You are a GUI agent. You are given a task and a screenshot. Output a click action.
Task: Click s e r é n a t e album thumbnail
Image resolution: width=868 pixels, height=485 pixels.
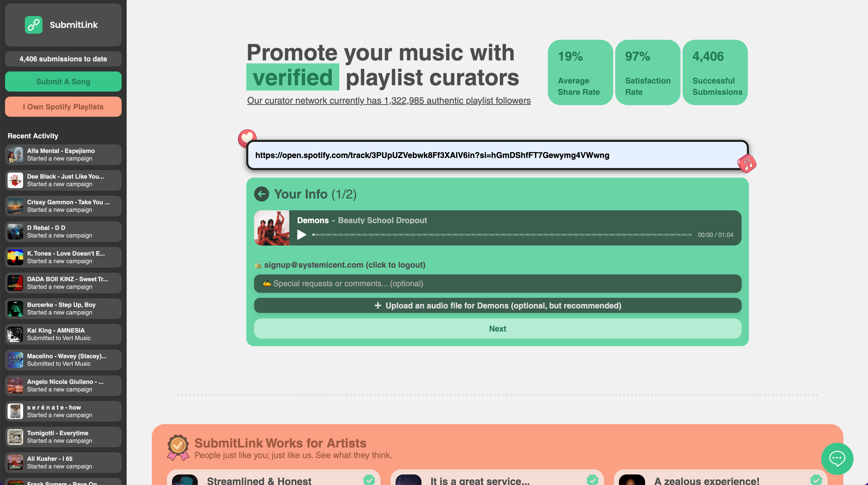(x=15, y=411)
